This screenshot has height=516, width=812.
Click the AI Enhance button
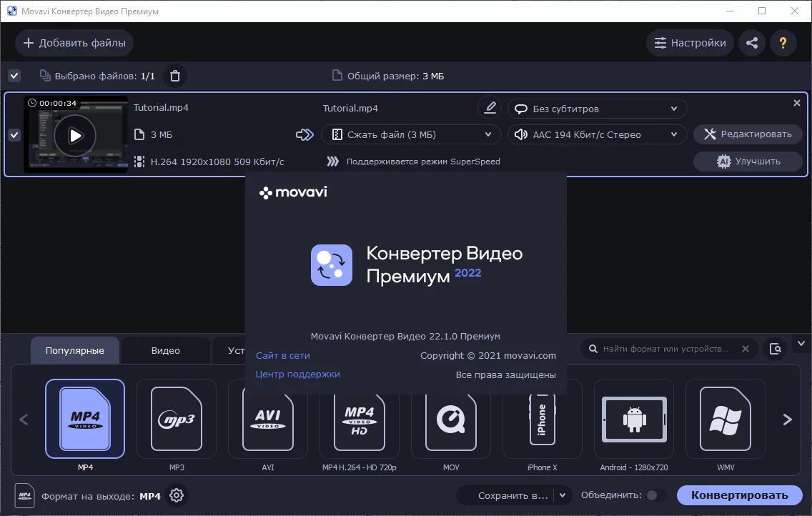(x=748, y=161)
